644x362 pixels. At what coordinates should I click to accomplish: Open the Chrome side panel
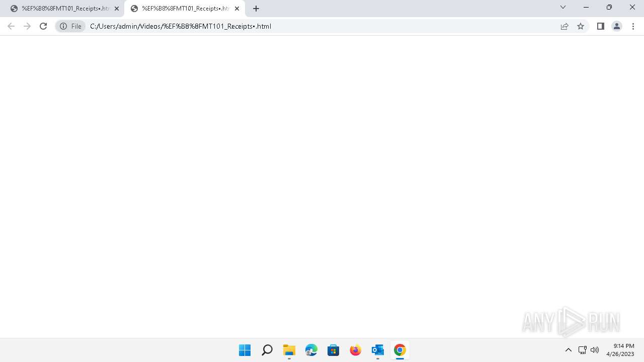tap(601, 26)
